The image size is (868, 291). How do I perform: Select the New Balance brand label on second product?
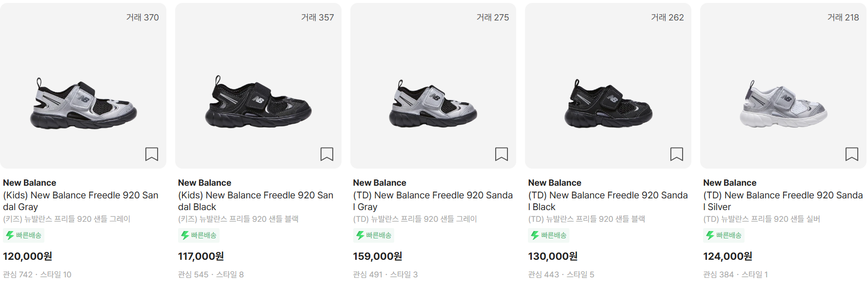(x=204, y=182)
